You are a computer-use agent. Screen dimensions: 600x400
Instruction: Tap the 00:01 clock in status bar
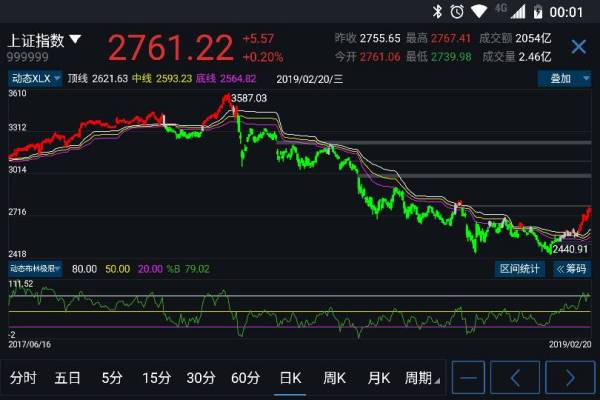click(566, 12)
